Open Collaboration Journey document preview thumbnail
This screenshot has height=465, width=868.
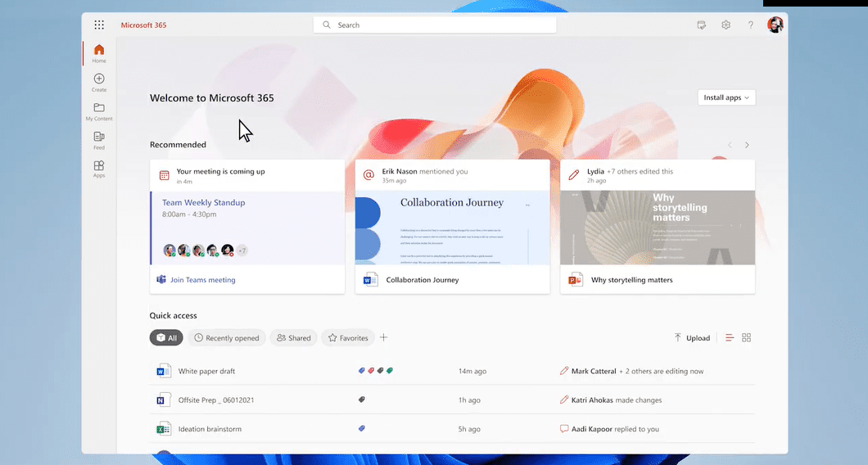click(x=452, y=228)
